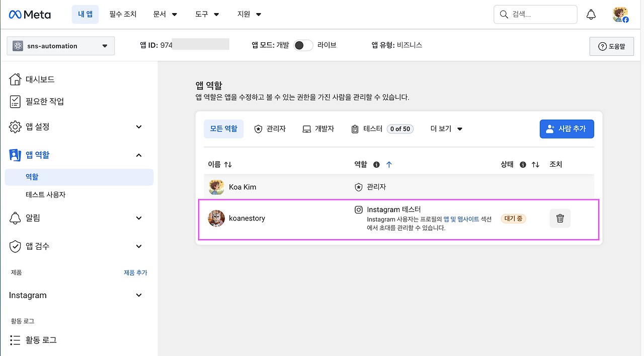This screenshot has width=644, height=356.
Task: Click the 도움말 button
Action: 611,46
